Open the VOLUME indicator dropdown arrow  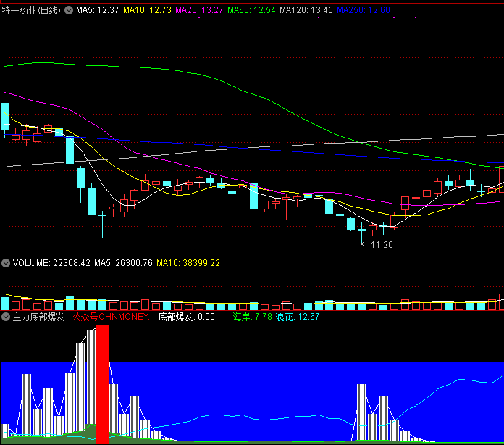click(6, 263)
